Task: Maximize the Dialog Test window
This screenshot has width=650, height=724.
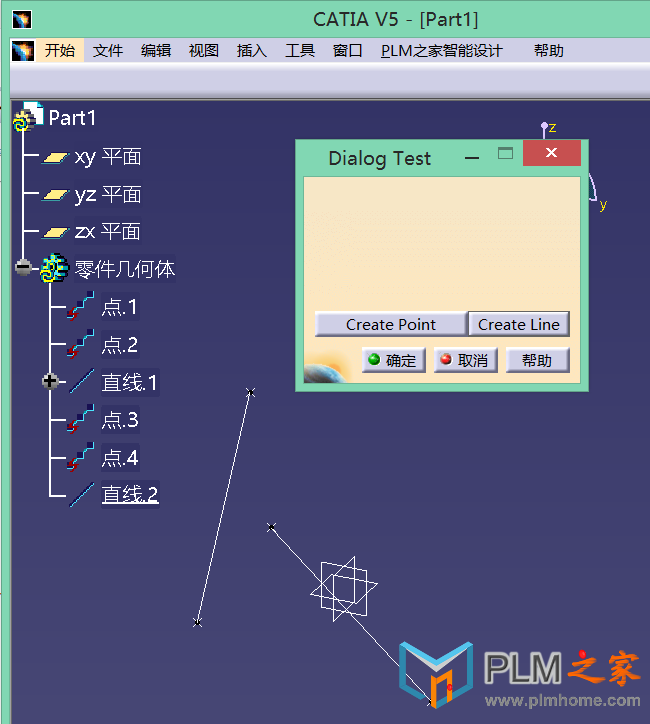Action: (506, 153)
